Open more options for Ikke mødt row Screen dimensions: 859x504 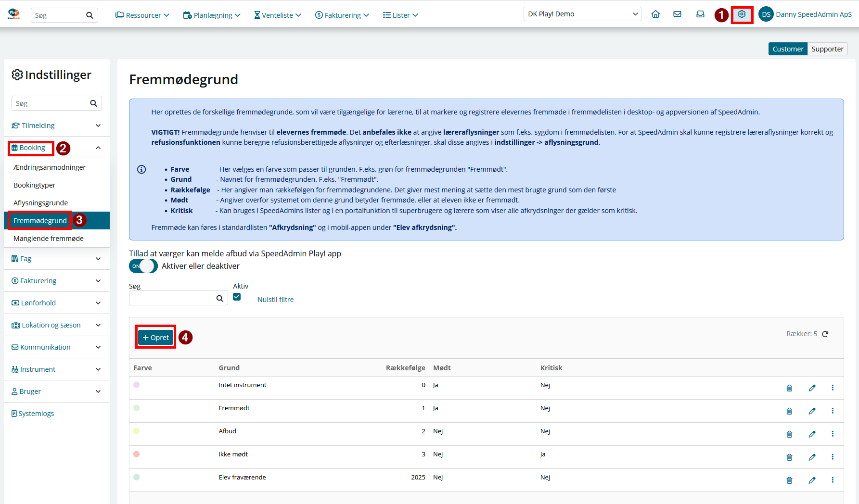(x=833, y=457)
